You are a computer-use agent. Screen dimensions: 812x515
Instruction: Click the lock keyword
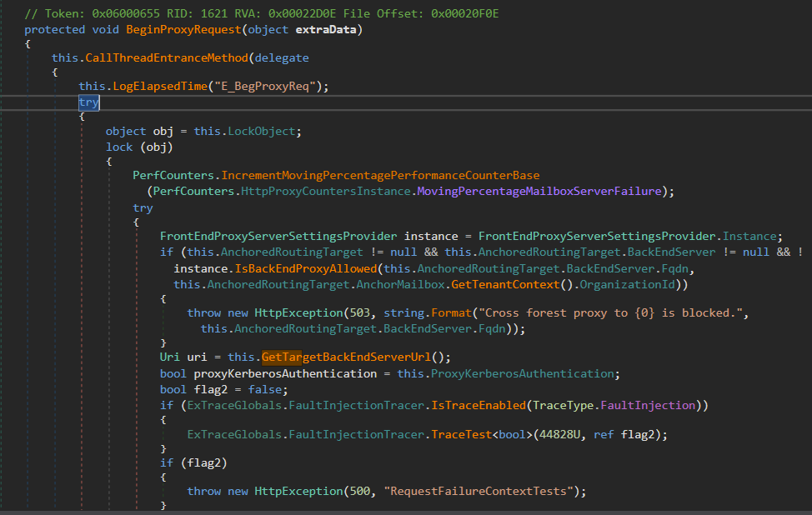coord(119,147)
